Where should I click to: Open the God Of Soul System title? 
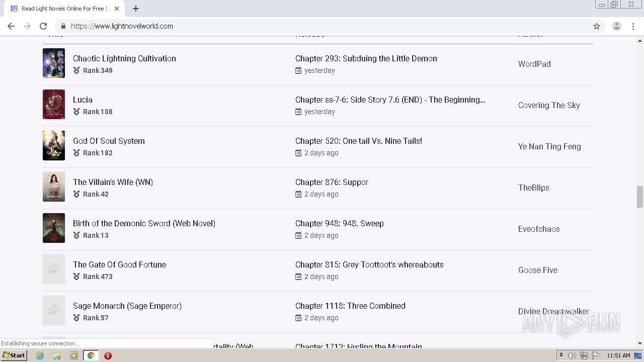tap(109, 141)
